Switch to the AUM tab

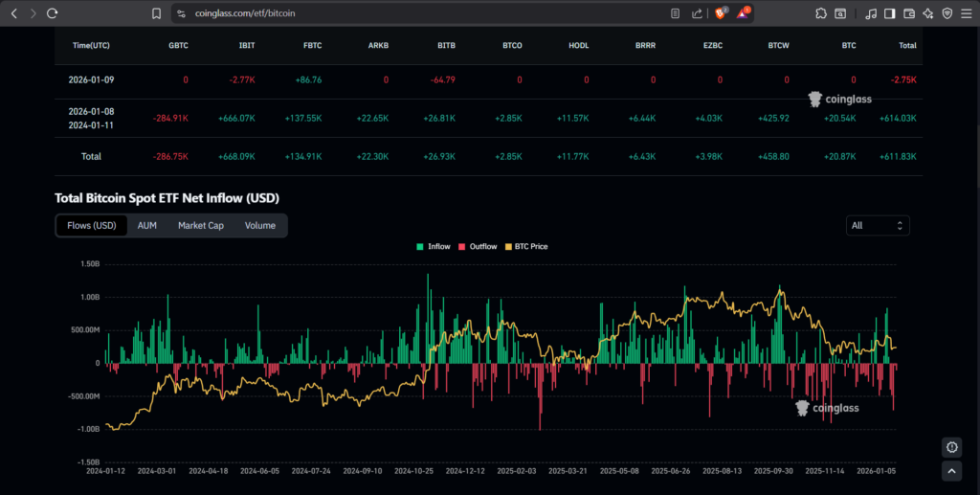147,226
